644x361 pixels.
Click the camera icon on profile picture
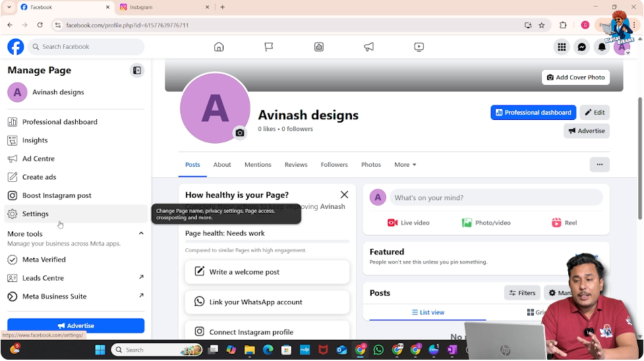(240, 133)
